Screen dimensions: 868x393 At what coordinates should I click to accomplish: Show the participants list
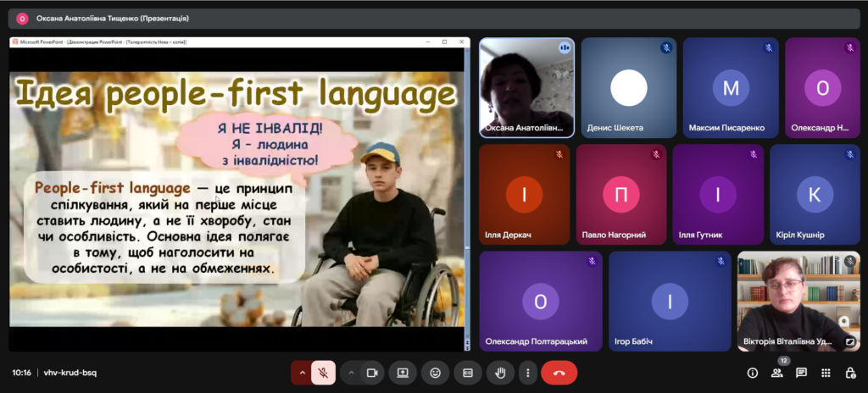coord(776,374)
